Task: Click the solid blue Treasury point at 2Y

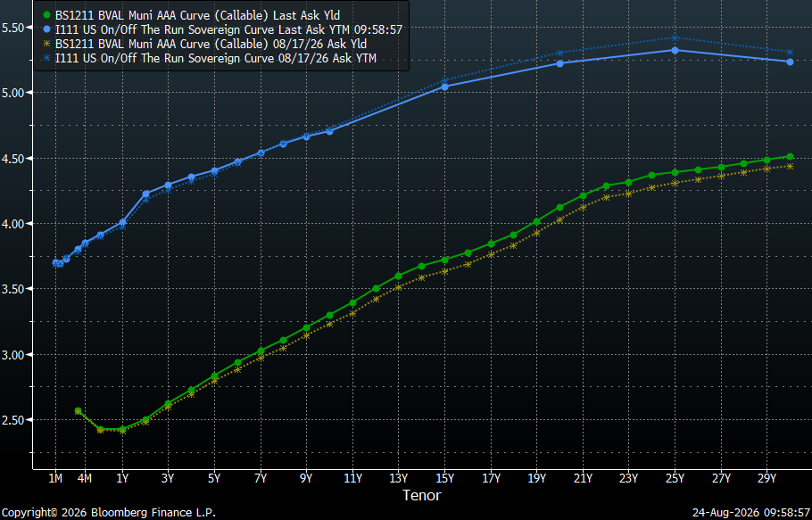Action: coord(146,194)
